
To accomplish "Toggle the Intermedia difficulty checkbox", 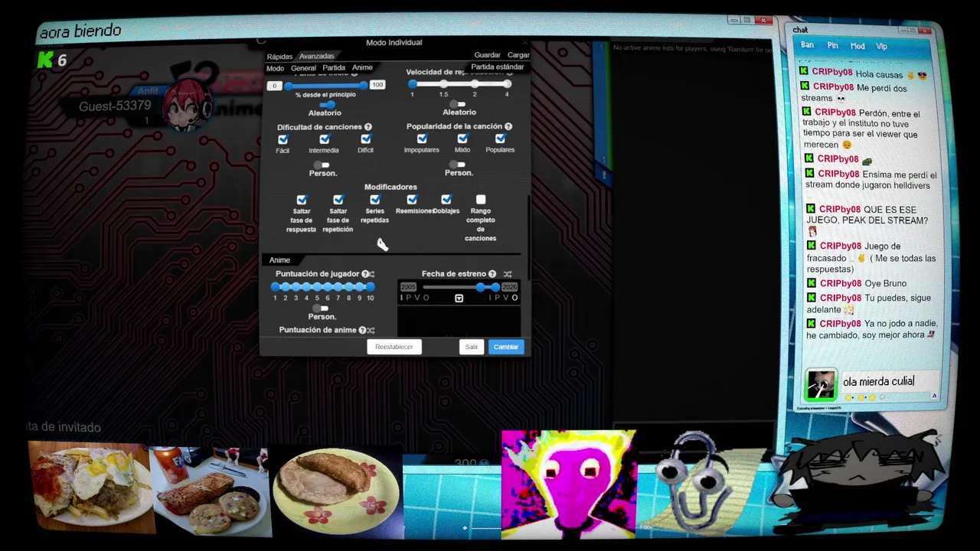I will point(325,139).
